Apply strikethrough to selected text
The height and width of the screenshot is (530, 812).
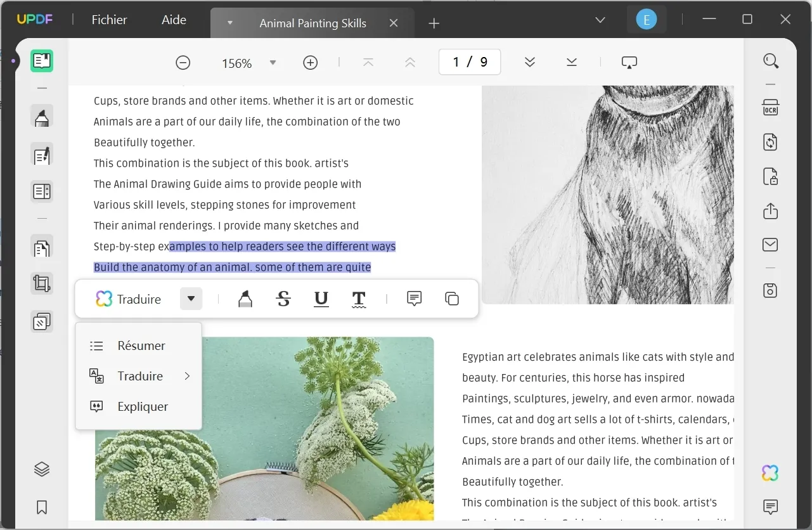283,299
